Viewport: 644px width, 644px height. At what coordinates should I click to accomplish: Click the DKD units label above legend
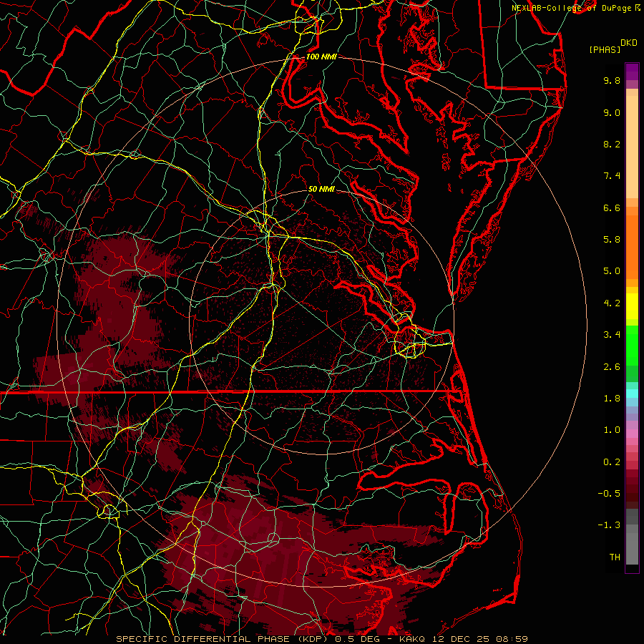tap(628, 43)
